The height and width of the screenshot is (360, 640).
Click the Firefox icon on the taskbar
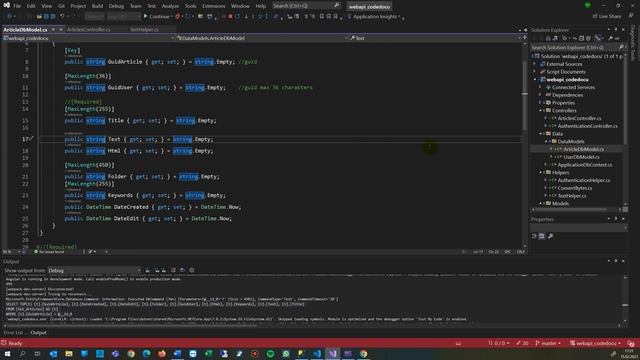pyautogui.click(x=162, y=353)
